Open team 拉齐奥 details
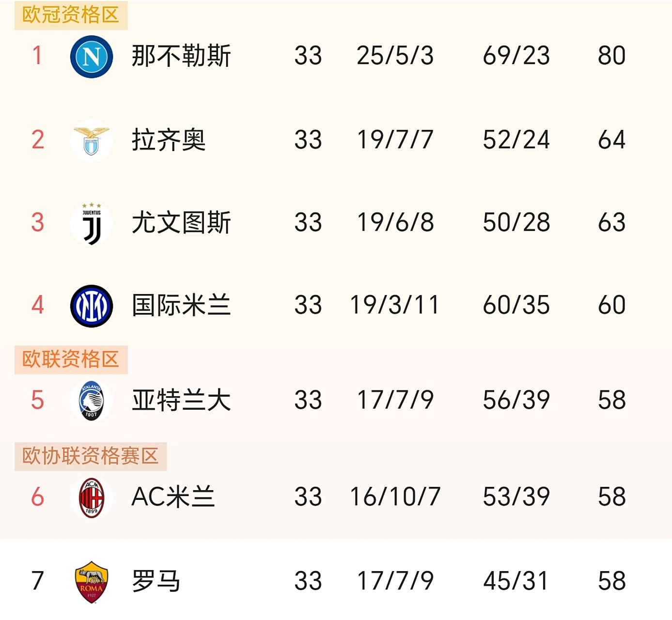 [x=169, y=140]
